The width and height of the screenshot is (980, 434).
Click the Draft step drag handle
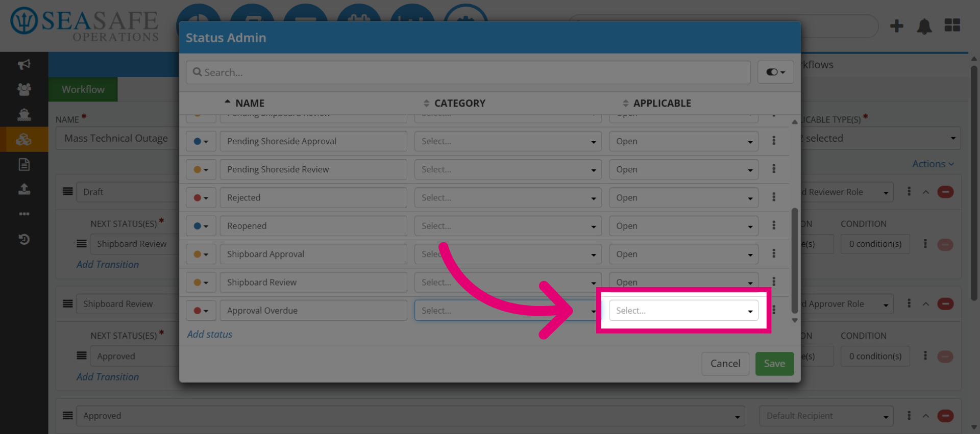click(67, 192)
